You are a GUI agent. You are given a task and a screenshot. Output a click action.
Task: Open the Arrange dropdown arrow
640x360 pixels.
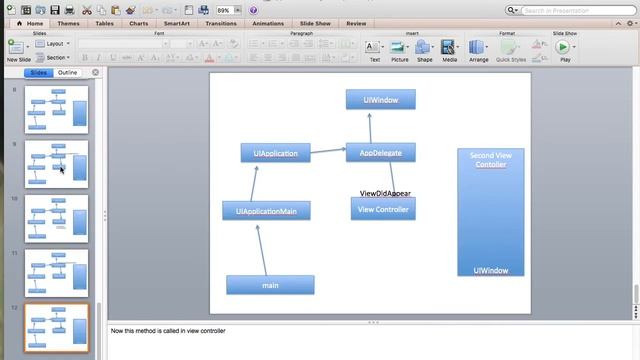point(487,47)
